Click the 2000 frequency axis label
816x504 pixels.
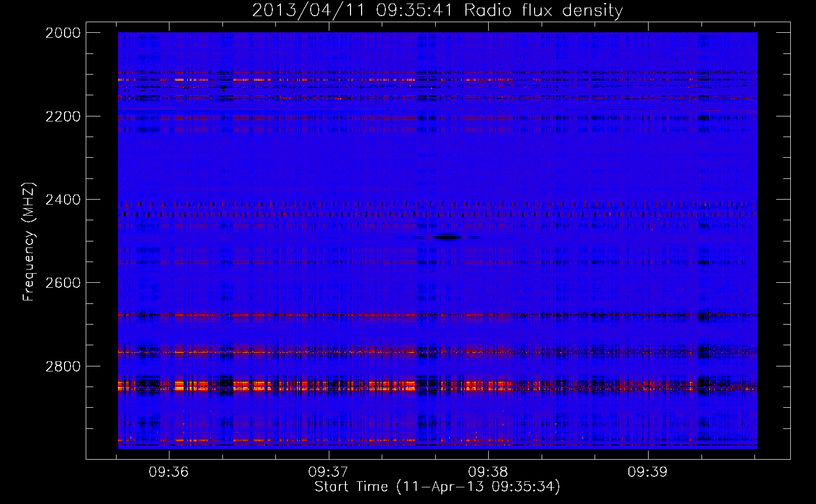pyautogui.click(x=63, y=33)
